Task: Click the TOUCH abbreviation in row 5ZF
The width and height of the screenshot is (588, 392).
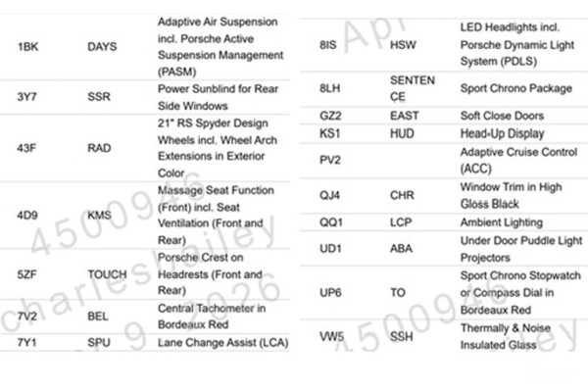Action: tap(107, 275)
